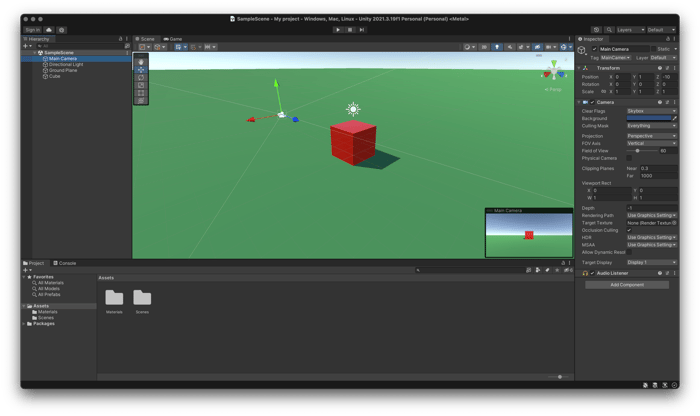
Task: Collapse the SampleScene tree in Hierarchy
Action: click(x=35, y=53)
